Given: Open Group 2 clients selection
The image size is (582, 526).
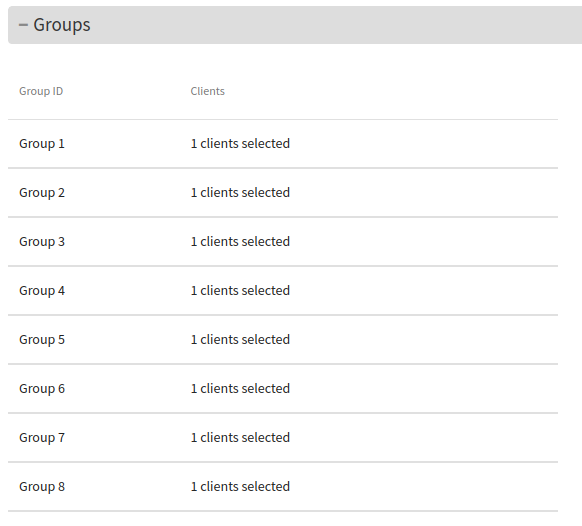Looking at the screenshot, I should click(240, 193).
